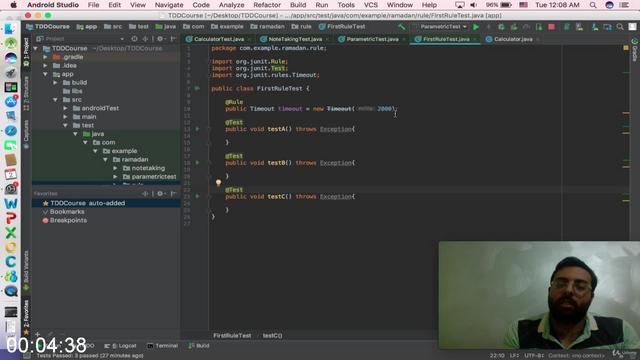This screenshot has width=640, height=360.
Task: Run the ParametricTest configuration with green play button
Action: [476, 27]
